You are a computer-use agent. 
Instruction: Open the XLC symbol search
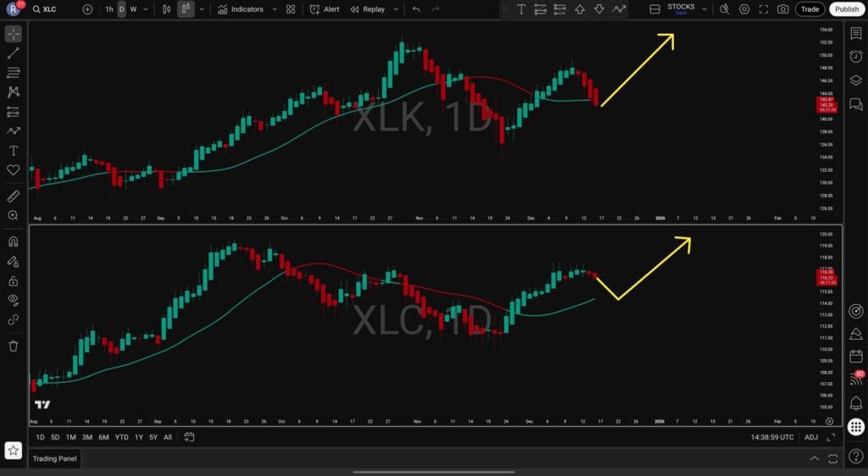click(45, 9)
